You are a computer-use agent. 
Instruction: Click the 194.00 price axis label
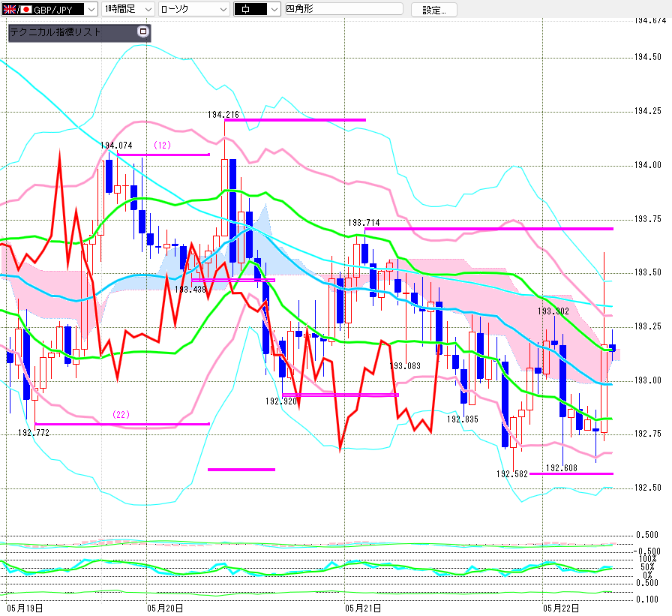(648, 165)
